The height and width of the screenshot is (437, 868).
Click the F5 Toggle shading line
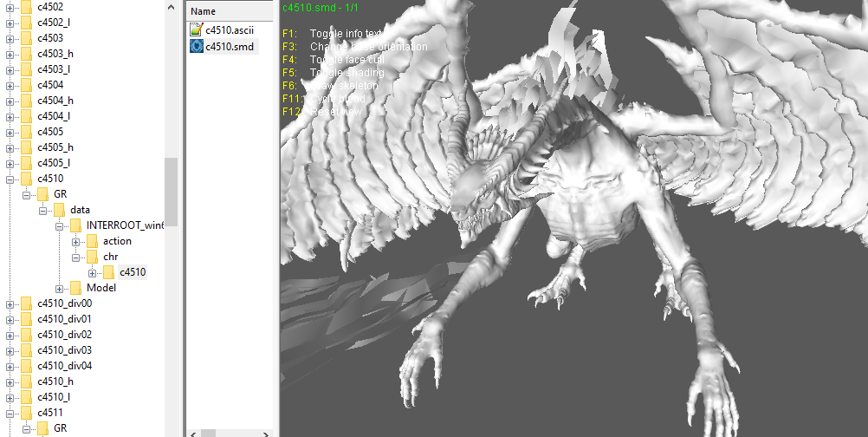pos(334,73)
